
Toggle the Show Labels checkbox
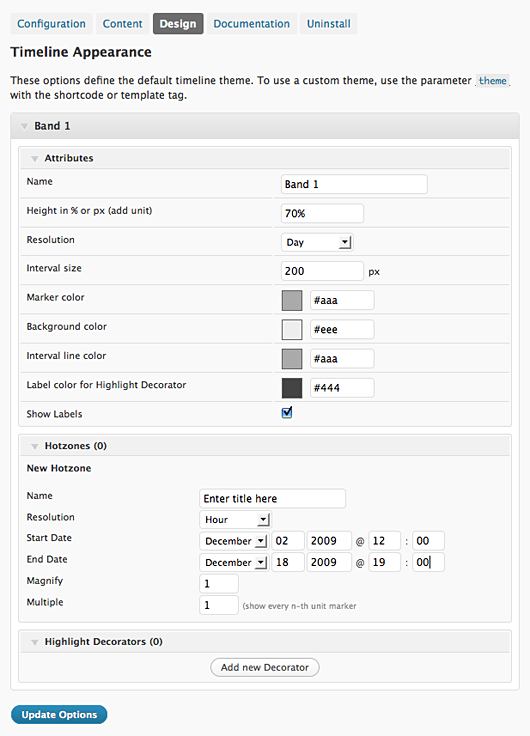[x=287, y=413]
